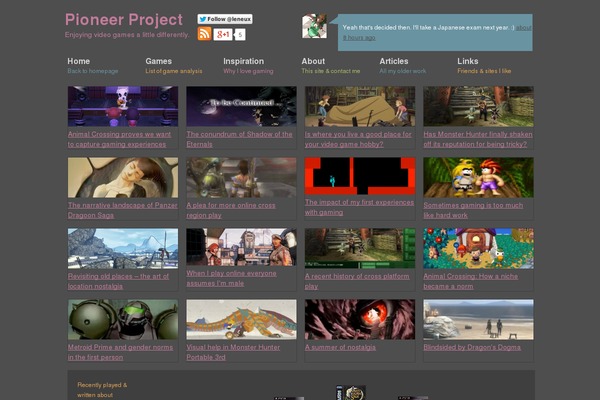Open 'Has Monster Hunter finally shaken' link

tap(478, 139)
